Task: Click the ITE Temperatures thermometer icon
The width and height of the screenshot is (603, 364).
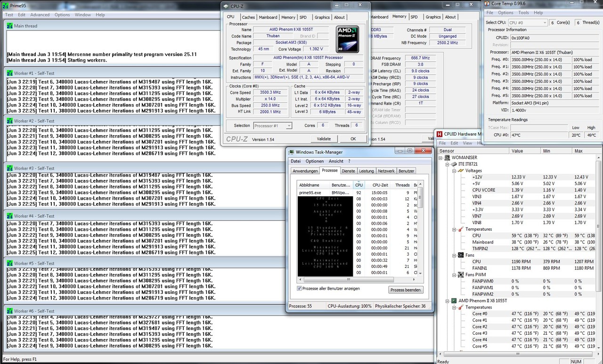Action: pos(461,229)
